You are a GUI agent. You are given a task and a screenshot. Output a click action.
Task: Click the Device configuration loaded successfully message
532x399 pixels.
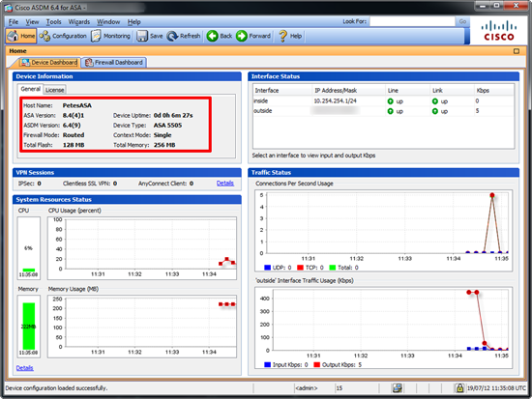[56, 388]
